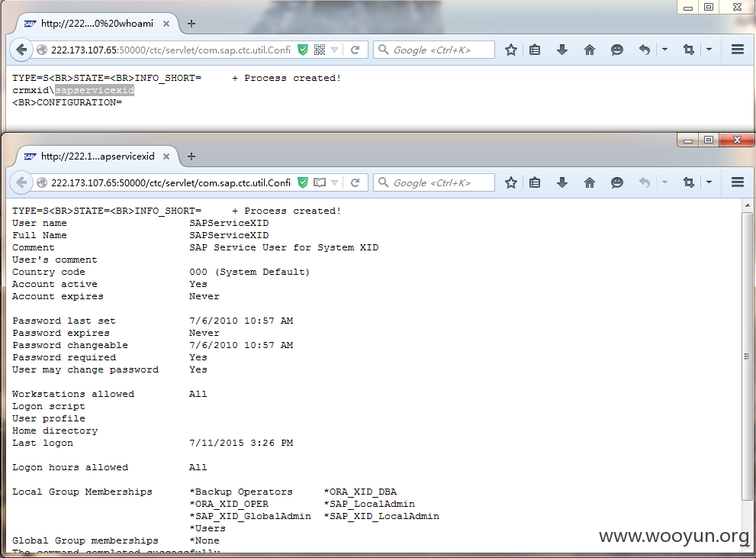Open crop tool dropdown in upper window

pyautogui.click(x=709, y=49)
